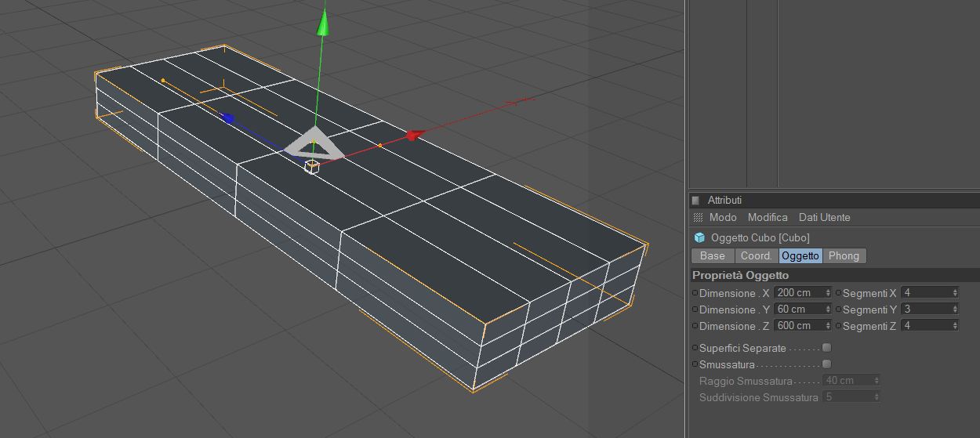Viewport: 980px width, 438px height.
Task: Toggle the keyframe dot for Superfici Separate
Action: coord(695,348)
